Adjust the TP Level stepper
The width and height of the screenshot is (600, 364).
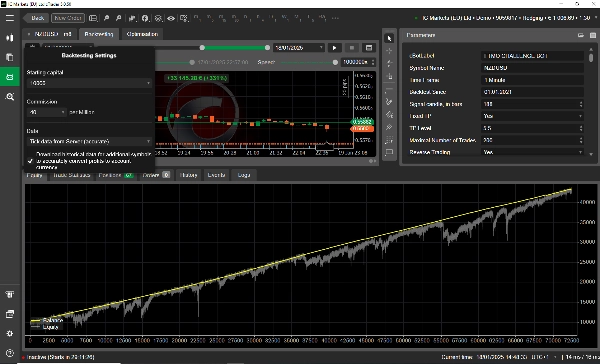pyautogui.click(x=581, y=128)
